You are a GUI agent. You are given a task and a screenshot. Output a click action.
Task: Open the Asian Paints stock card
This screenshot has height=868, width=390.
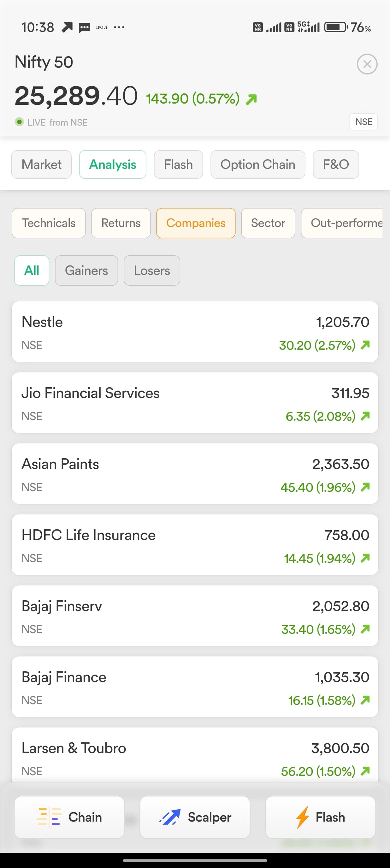click(x=195, y=474)
